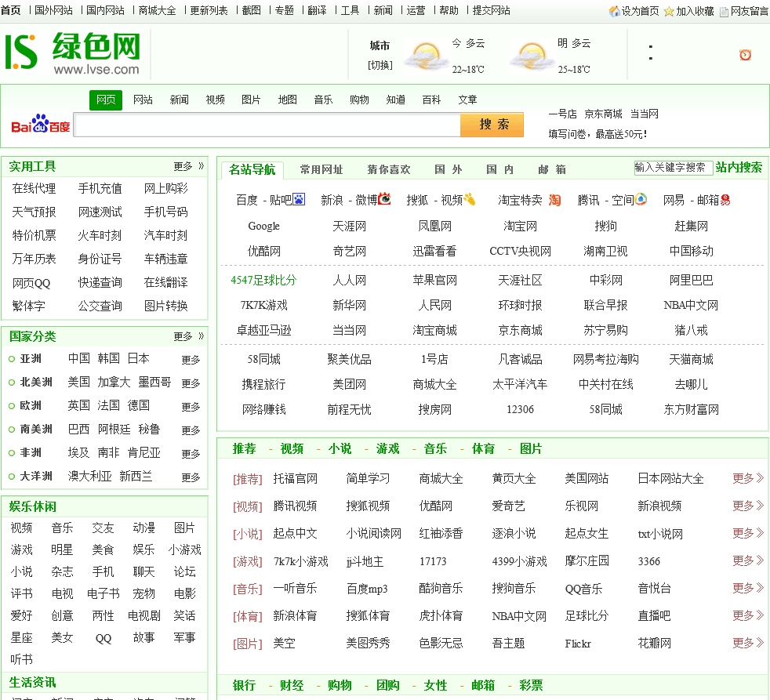Image resolution: width=770 pixels, height=700 pixels.
Task: Click the 淘 Taobao icon
Action: (554, 200)
